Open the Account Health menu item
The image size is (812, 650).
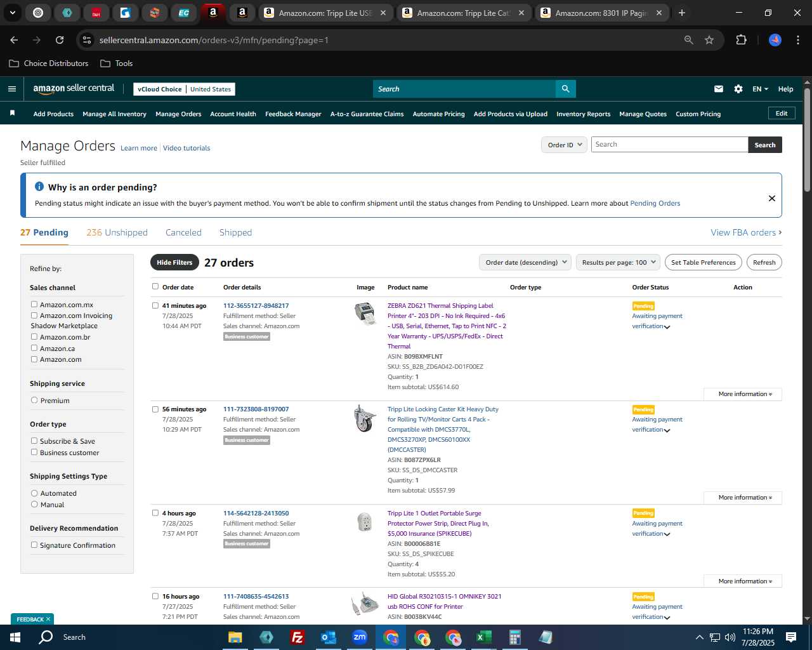(x=233, y=114)
